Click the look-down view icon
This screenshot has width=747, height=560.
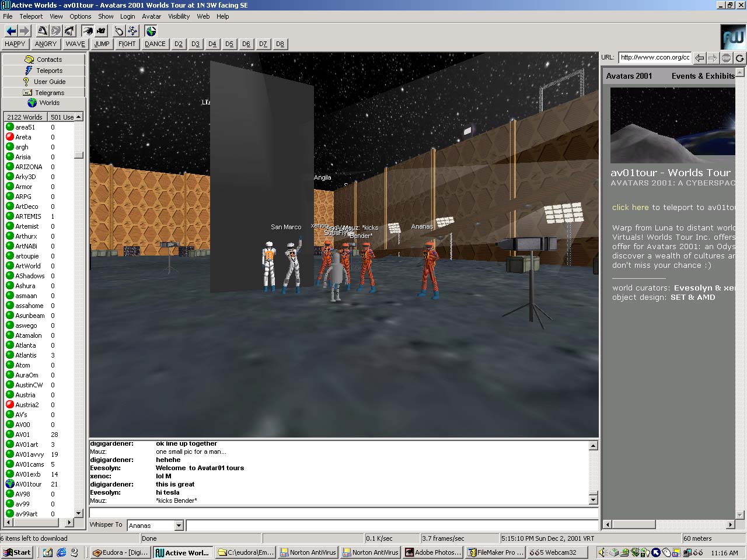(69, 31)
